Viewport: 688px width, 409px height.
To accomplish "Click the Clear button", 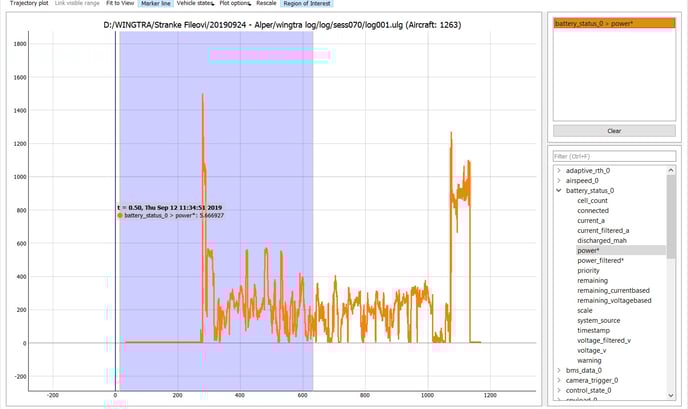I will (614, 131).
